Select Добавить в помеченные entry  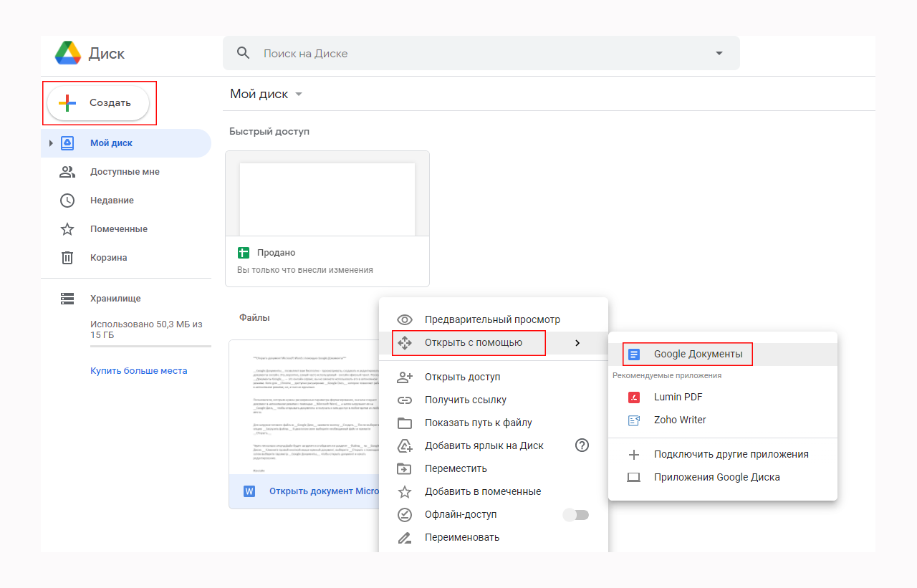pos(493,491)
